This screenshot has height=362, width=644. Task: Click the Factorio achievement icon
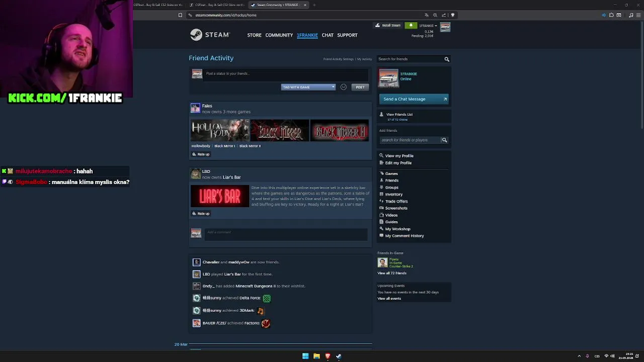pos(266,323)
